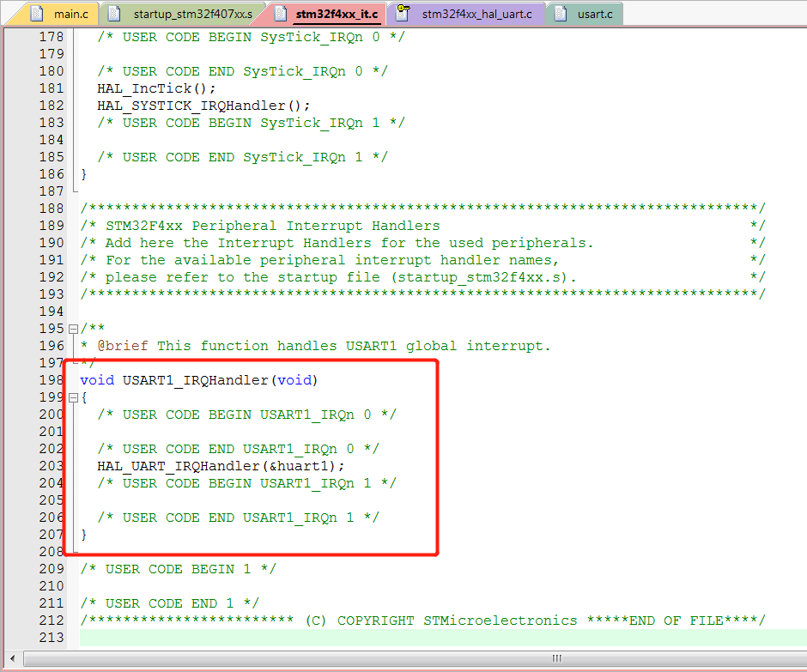The image size is (807, 672).
Task: Collapse the comment block at line 195
Action: point(74,329)
